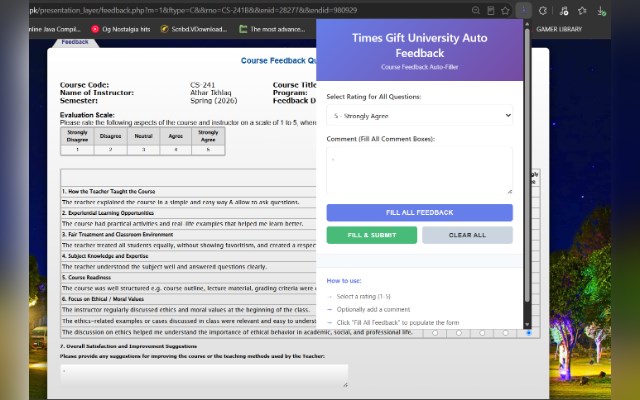Open the Scribd.VDownload bookmark
This screenshot has height=400, width=640.
[194, 29]
